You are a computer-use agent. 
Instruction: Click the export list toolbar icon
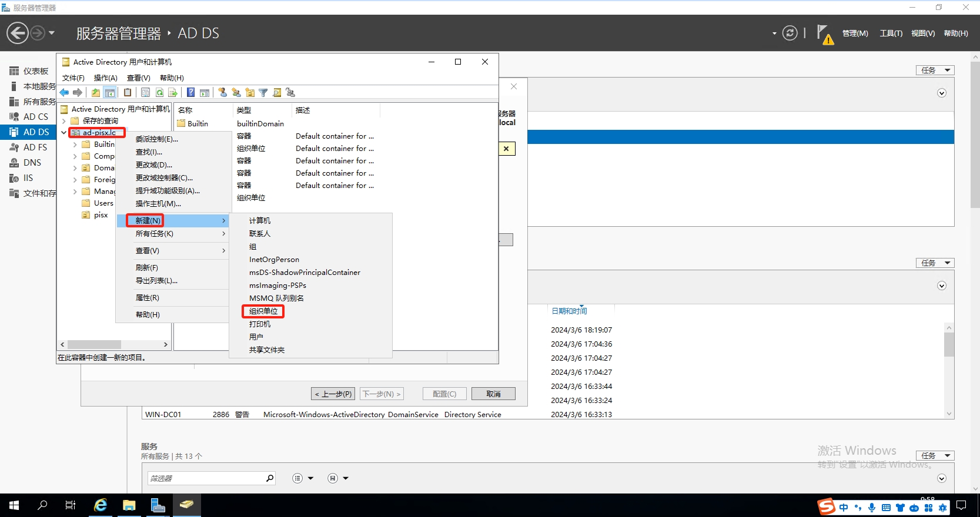173,92
